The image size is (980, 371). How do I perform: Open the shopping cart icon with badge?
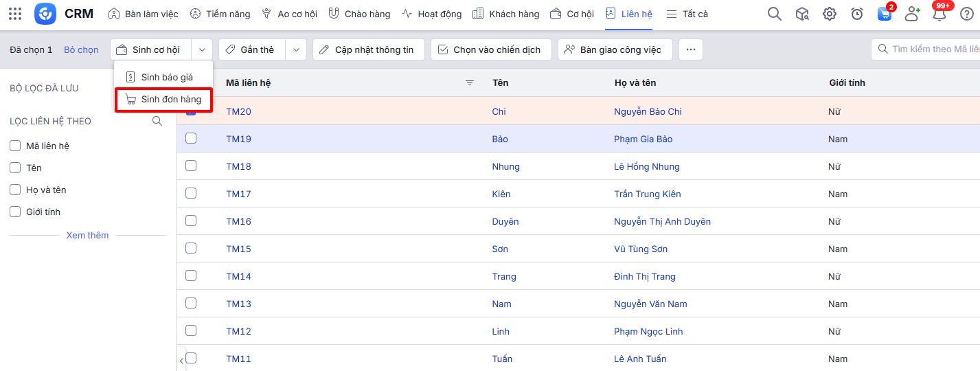885,14
